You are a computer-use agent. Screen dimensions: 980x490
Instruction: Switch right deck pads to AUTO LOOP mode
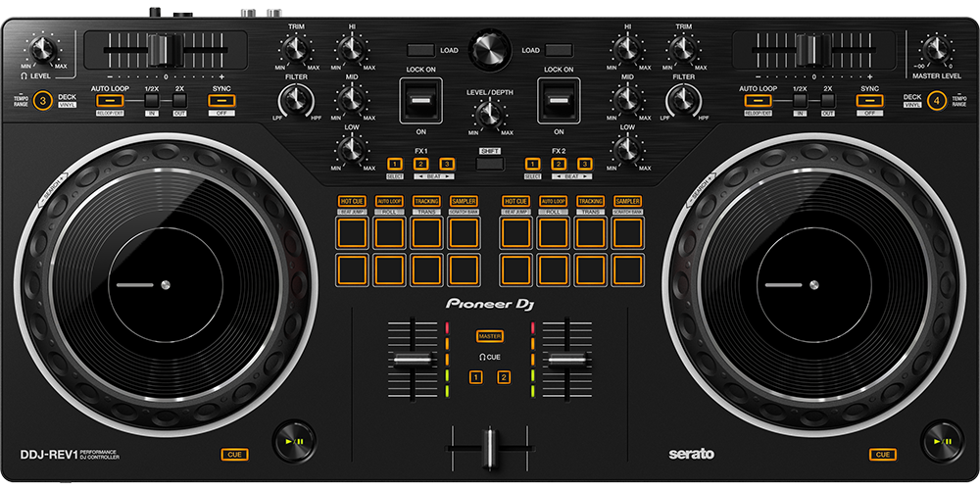point(553,201)
